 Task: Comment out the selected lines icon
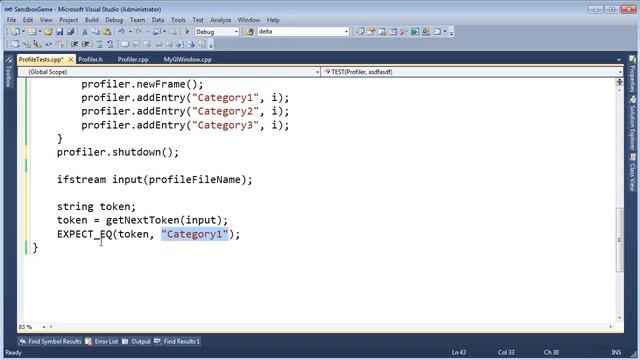tap(99, 44)
